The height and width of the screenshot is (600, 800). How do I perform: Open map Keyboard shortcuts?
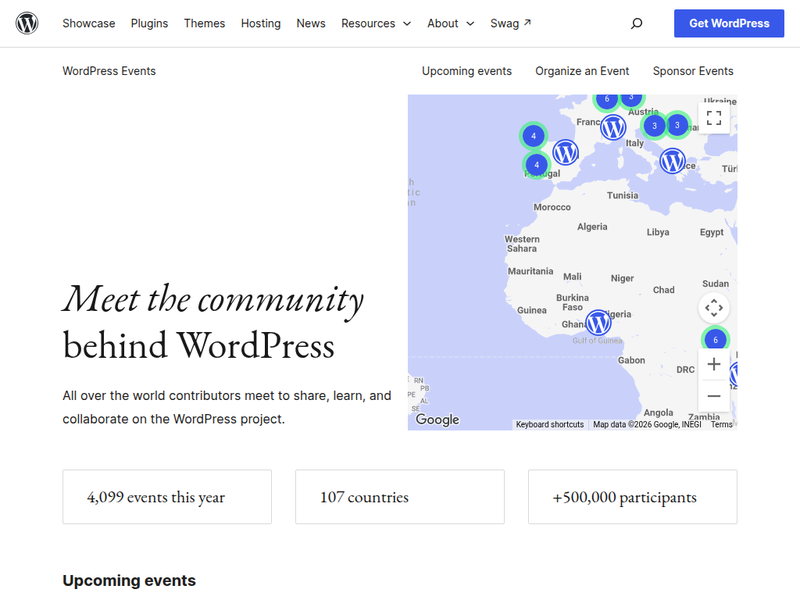click(x=549, y=424)
